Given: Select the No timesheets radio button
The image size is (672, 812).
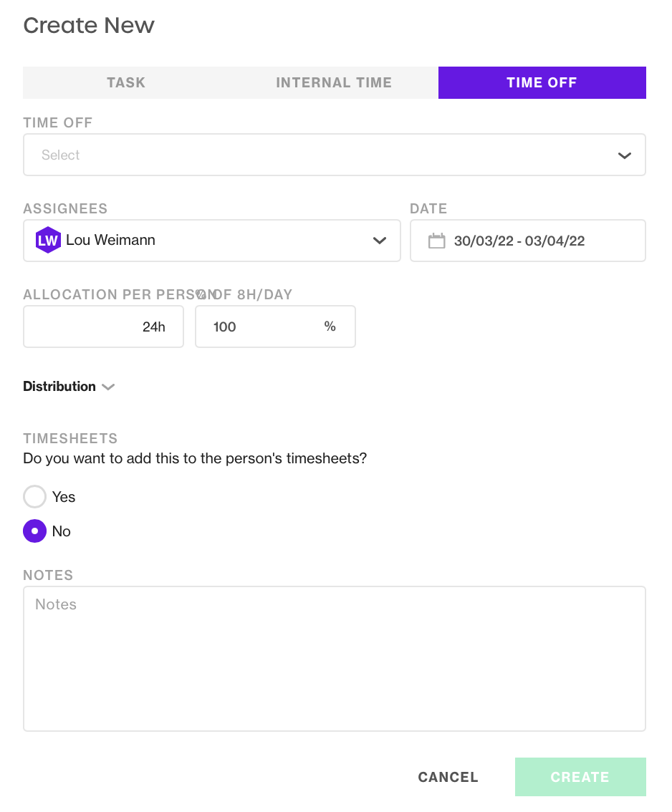Looking at the screenshot, I should pyautogui.click(x=34, y=531).
